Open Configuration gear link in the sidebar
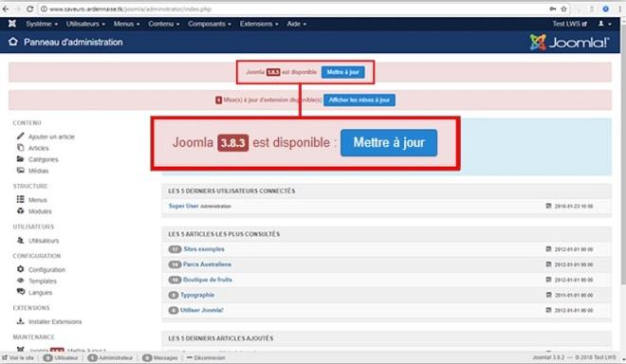This screenshot has width=626, height=364. 41,270
